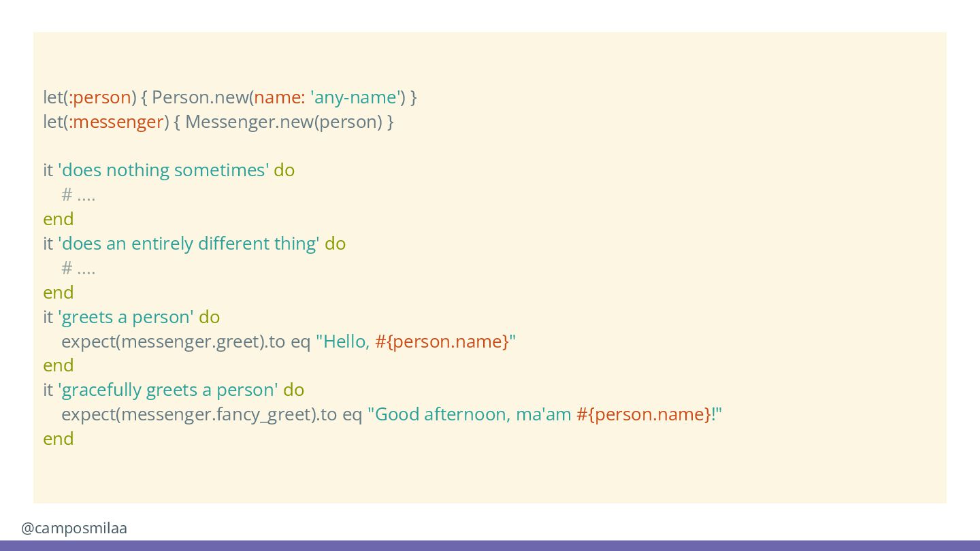980x551 pixels.
Task: Click the "# ...." comment under 'entirely different thing'
Action: [78, 269]
